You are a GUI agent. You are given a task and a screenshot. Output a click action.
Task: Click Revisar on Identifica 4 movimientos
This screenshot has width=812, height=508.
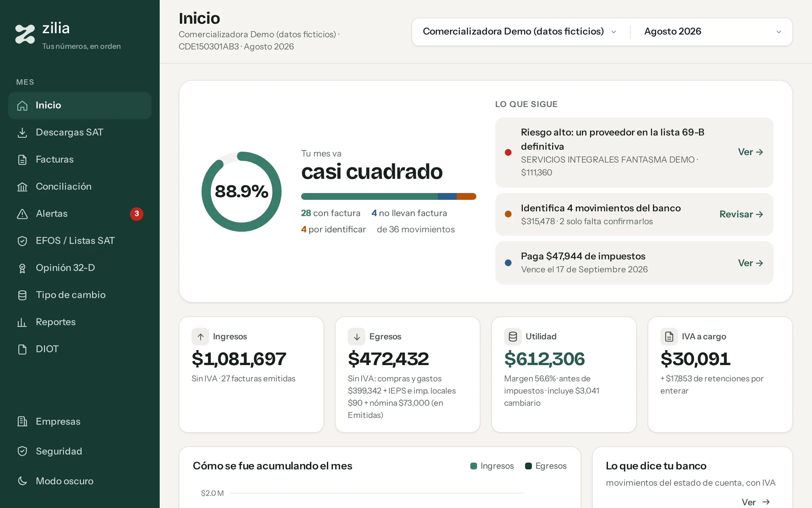741,214
